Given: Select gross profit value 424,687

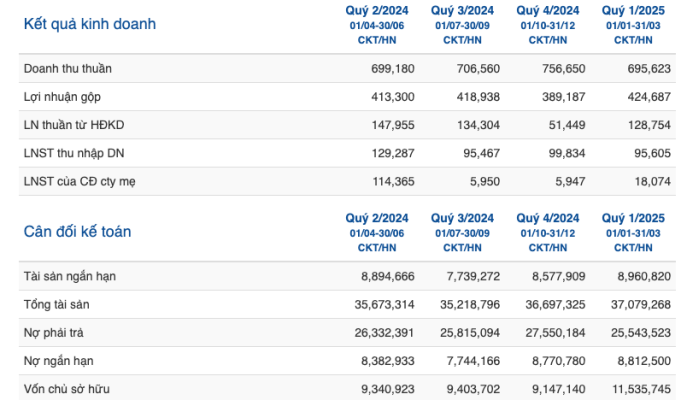Looking at the screenshot, I should [x=649, y=97].
